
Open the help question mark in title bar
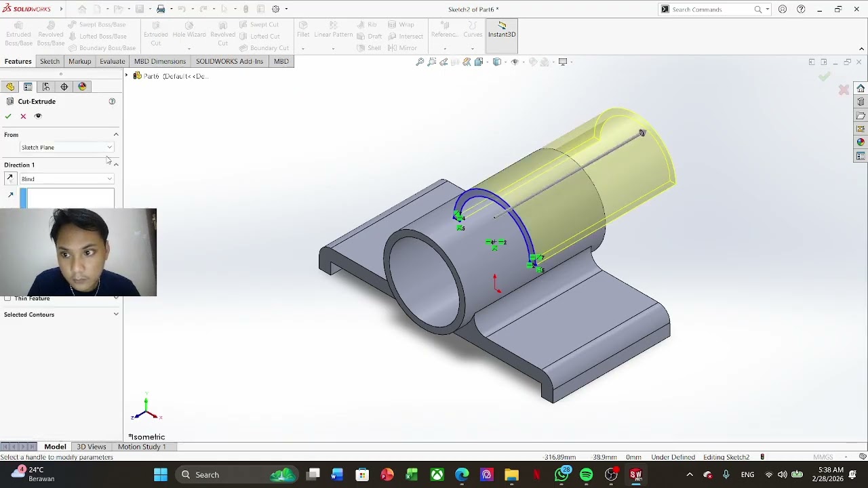(x=801, y=9)
